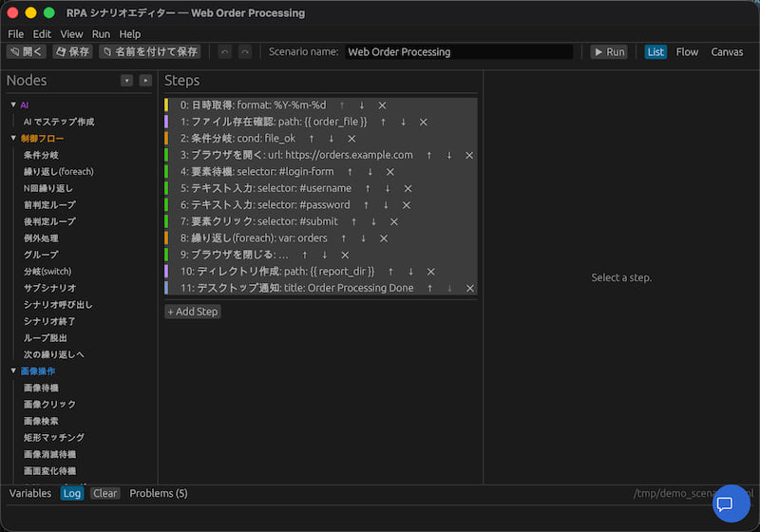Screen dimensions: 760x532
Task: Click the Add Step button
Action: point(193,312)
